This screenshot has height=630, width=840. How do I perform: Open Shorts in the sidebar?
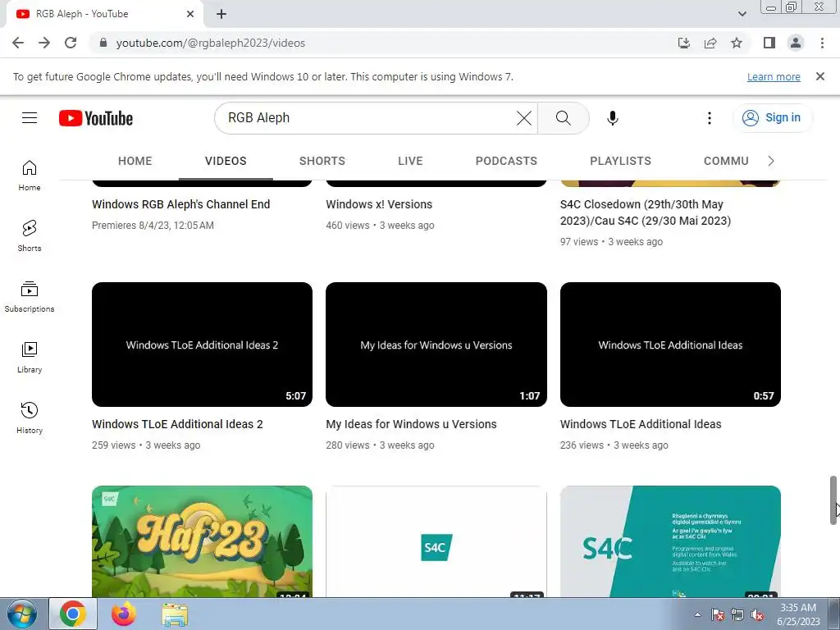[30, 236]
